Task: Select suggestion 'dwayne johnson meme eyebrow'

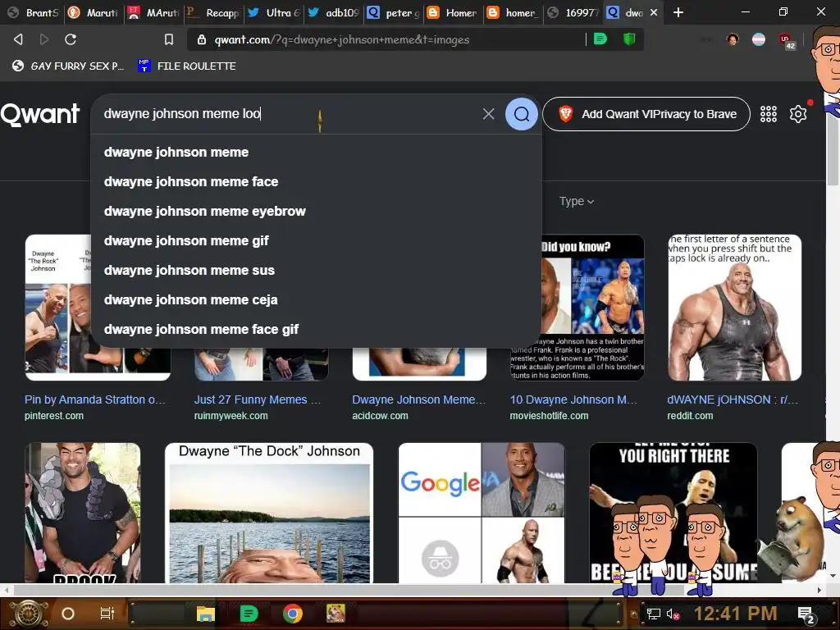Action: (316, 211)
